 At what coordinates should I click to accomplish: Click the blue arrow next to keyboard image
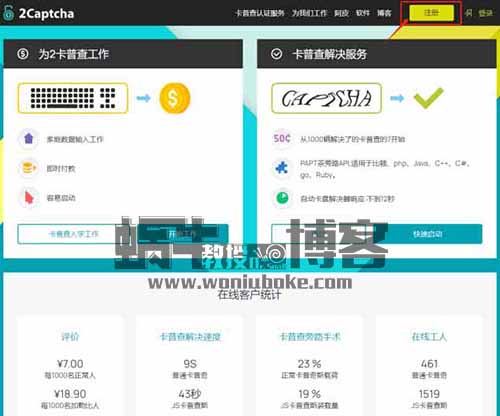143,98
